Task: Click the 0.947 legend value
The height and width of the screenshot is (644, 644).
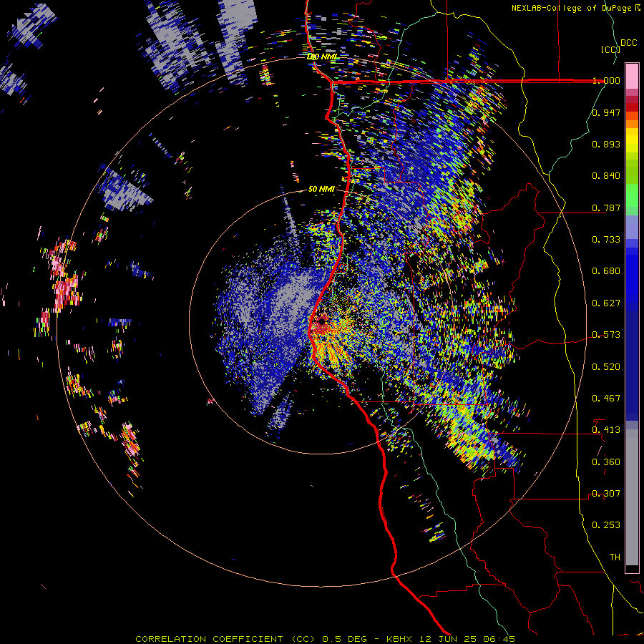Action: 606,112
